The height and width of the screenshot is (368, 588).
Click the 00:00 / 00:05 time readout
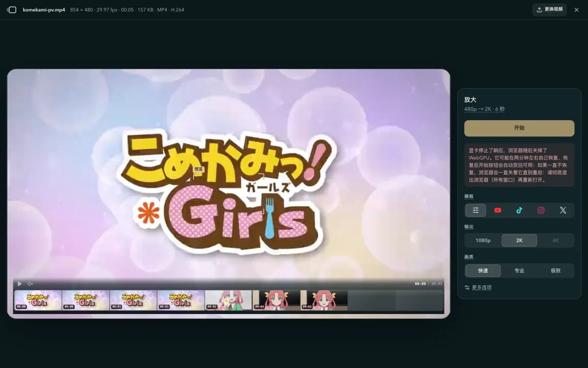point(428,284)
